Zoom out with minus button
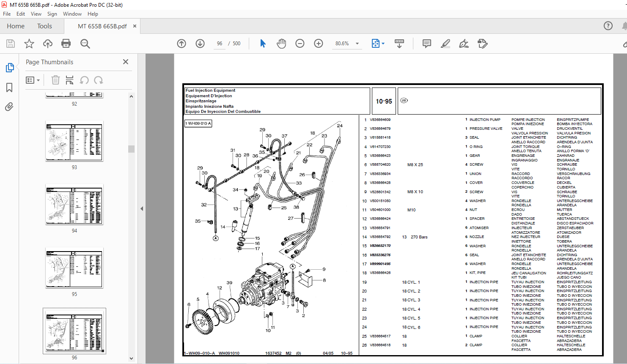Screen dimensions: 627x364 (x=300, y=44)
